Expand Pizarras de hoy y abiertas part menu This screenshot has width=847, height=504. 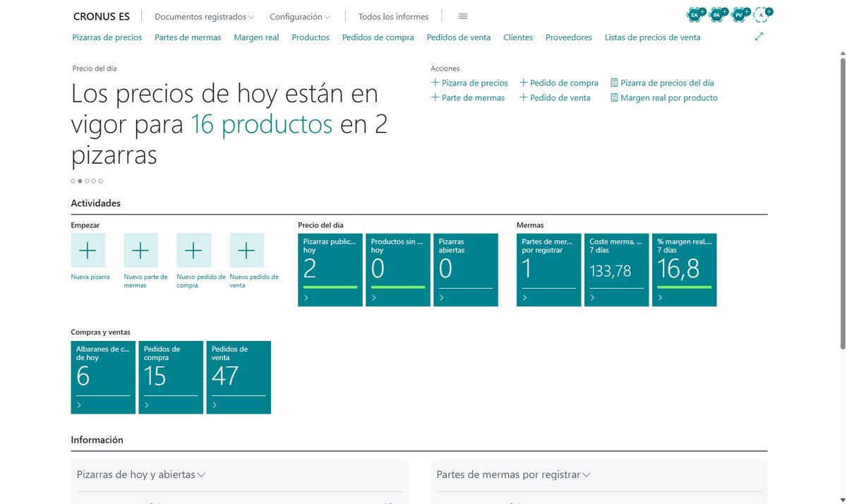tap(201, 475)
